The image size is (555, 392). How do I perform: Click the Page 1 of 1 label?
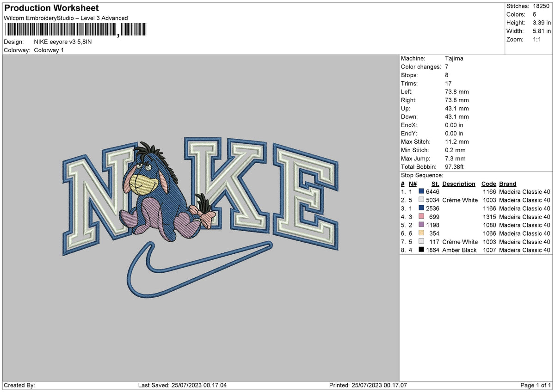536,385
